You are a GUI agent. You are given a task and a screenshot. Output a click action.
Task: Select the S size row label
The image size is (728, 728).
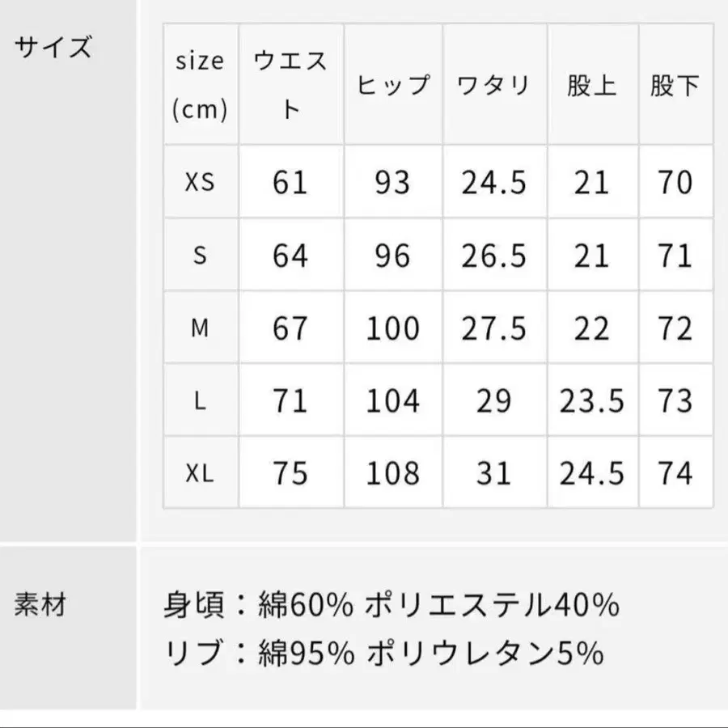(x=200, y=256)
